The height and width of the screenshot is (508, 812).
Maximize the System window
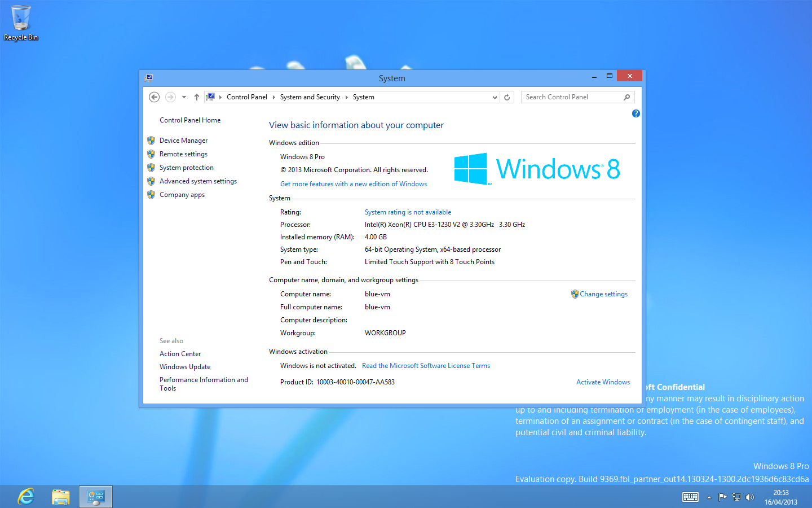(x=609, y=76)
